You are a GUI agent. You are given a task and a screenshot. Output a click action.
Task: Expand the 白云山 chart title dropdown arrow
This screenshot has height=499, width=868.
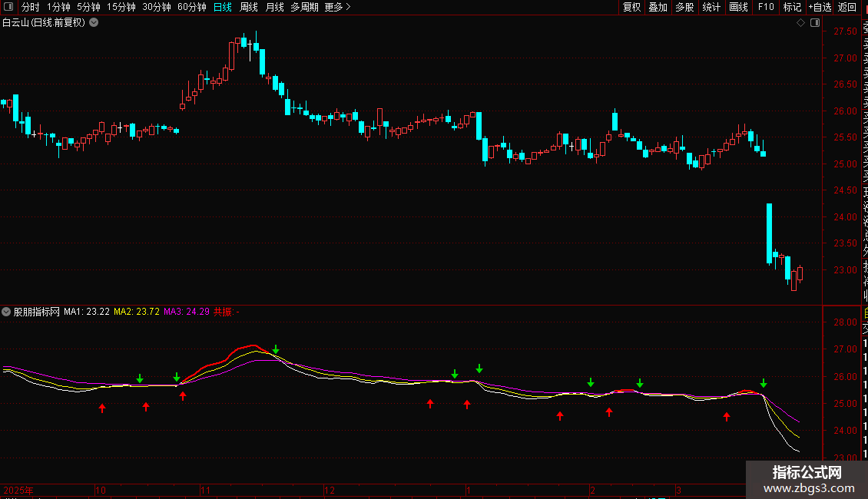click(94, 23)
